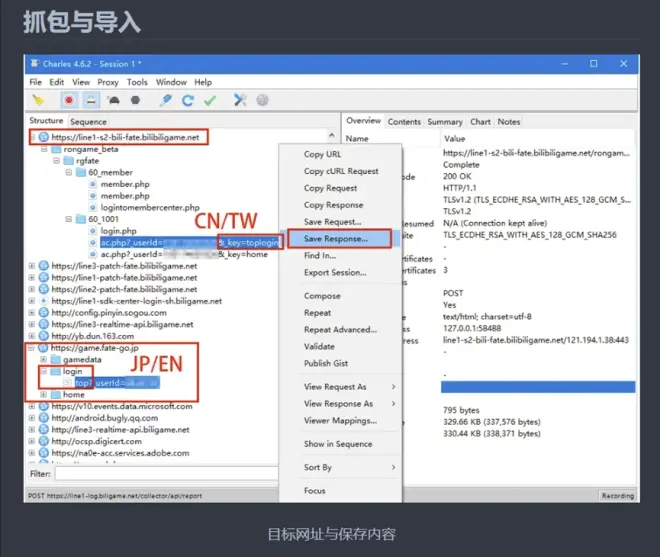
Task: Open the Edit menu
Action: 56,82
